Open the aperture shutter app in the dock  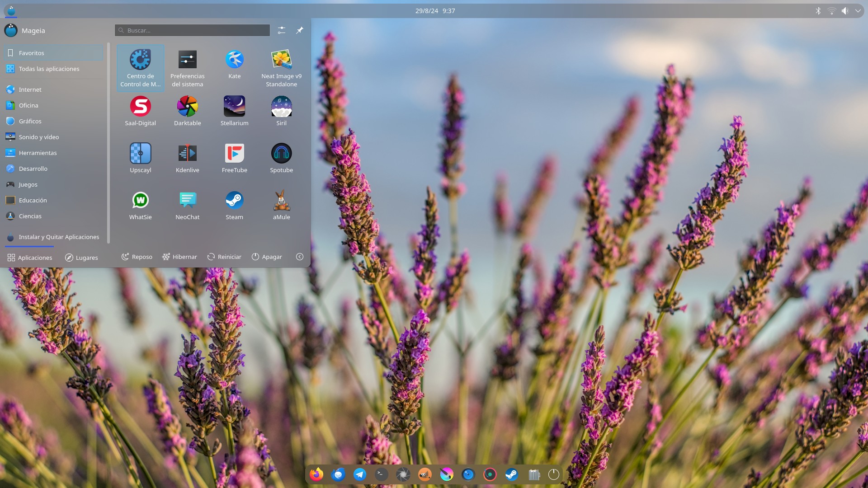[403, 474]
